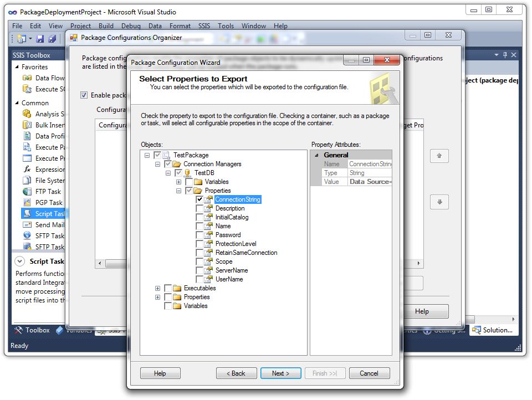Select the Execute Process task icon
The image size is (532, 400).
coord(27,158)
